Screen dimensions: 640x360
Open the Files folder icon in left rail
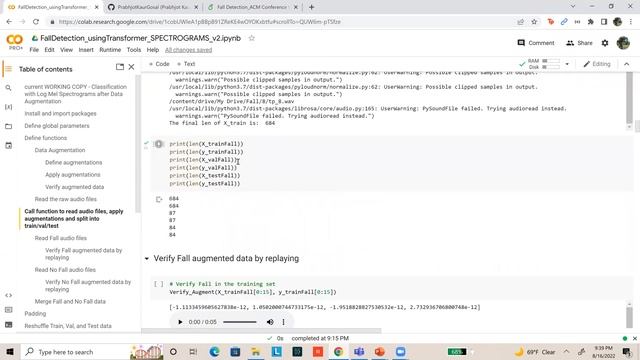(8, 126)
